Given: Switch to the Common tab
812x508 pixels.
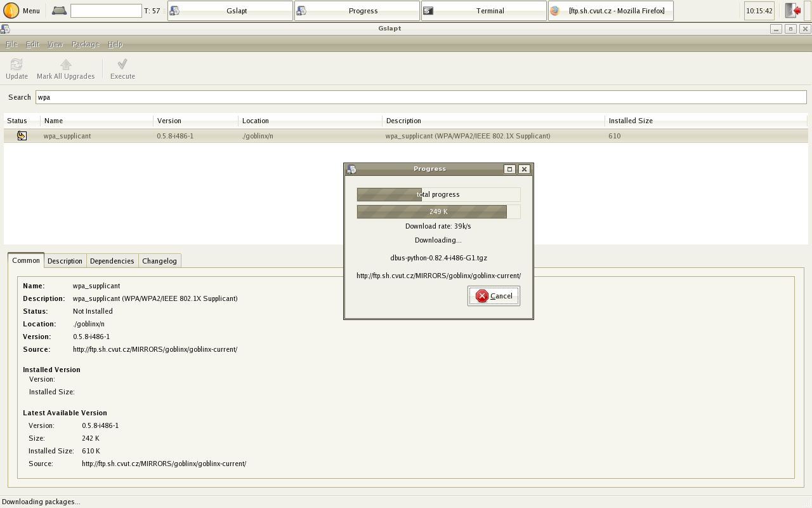Looking at the screenshot, I should click(x=26, y=260).
